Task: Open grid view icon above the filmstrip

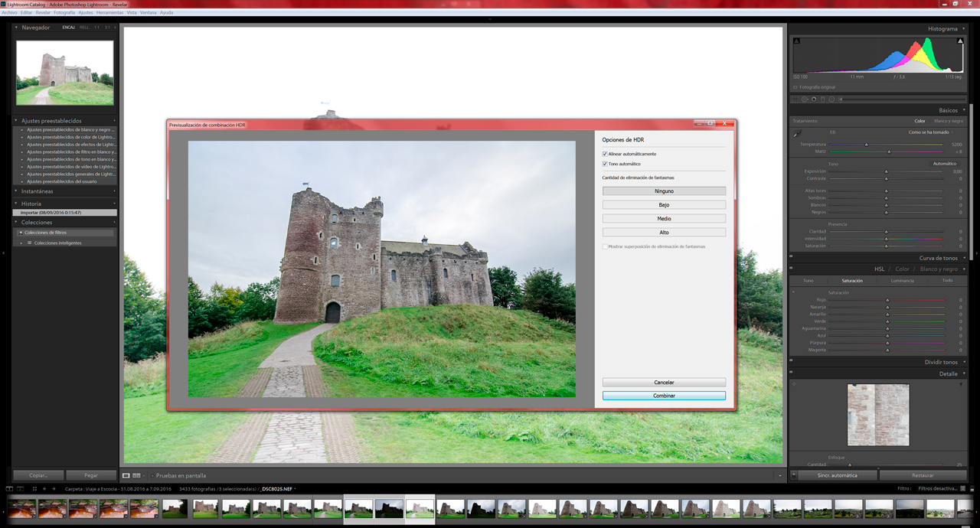Action: 34,488
